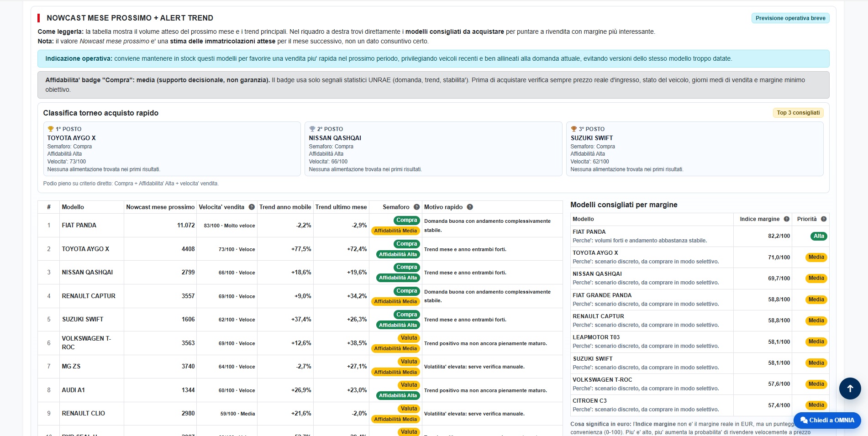Click the RENAULT CAPTUR ranking row
868x436 pixels.
pos(300,296)
